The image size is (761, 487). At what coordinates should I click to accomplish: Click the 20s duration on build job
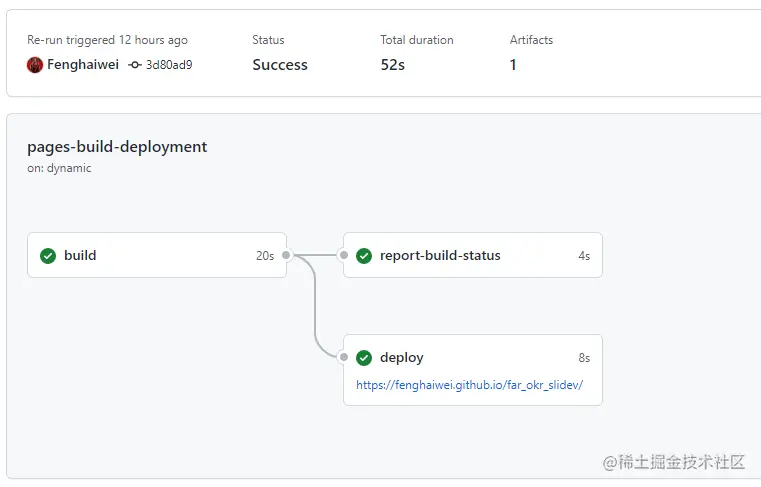265,256
